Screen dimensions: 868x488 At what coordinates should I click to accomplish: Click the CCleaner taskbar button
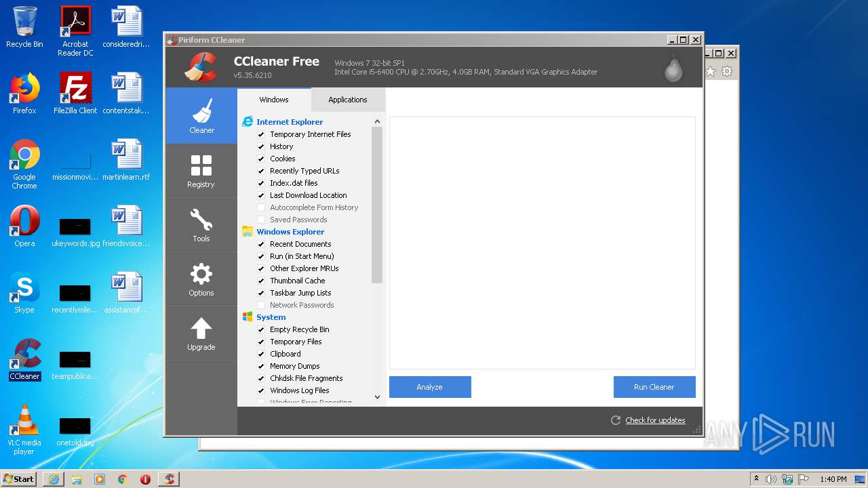169,479
